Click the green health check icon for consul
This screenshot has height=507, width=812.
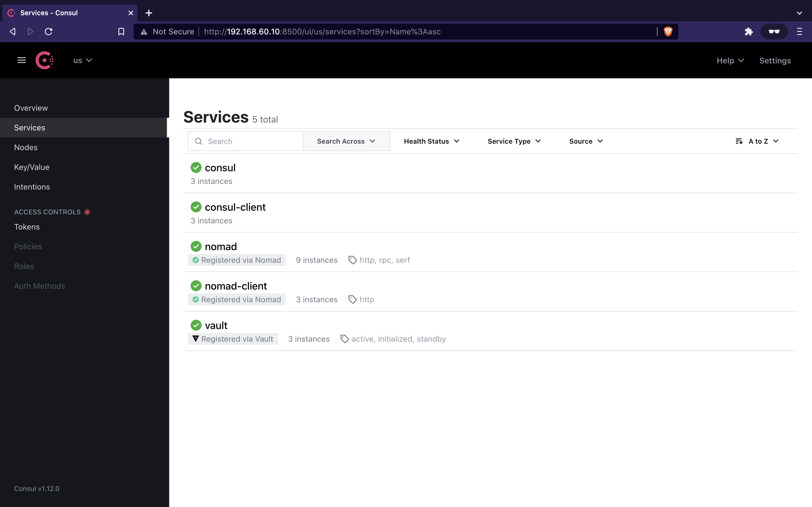(196, 168)
